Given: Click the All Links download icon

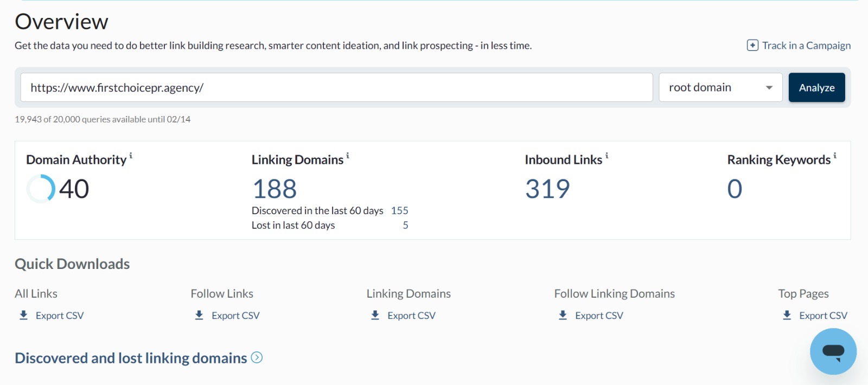Looking at the screenshot, I should click(23, 315).
